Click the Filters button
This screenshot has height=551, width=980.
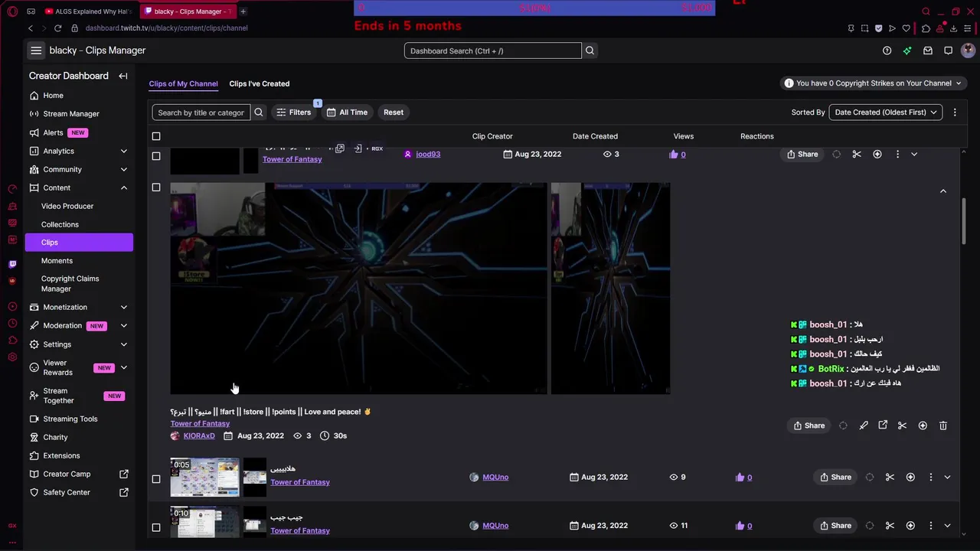click(293, 112)
